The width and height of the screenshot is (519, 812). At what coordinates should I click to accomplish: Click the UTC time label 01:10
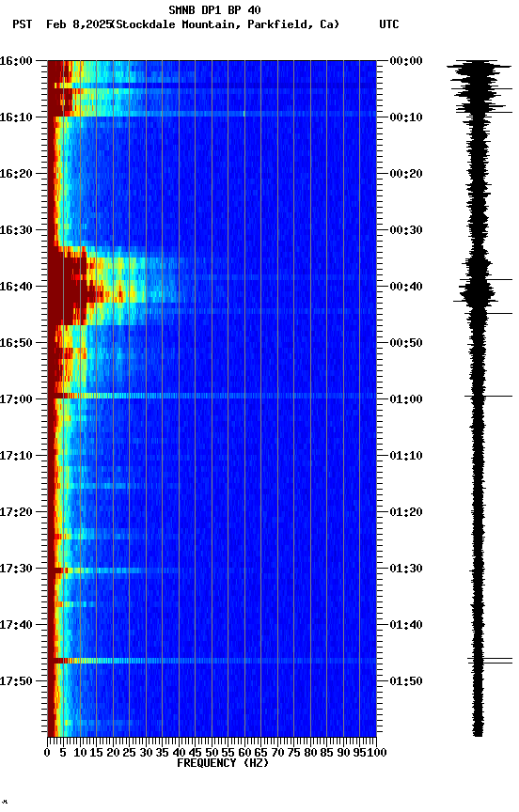pos(406,456)
